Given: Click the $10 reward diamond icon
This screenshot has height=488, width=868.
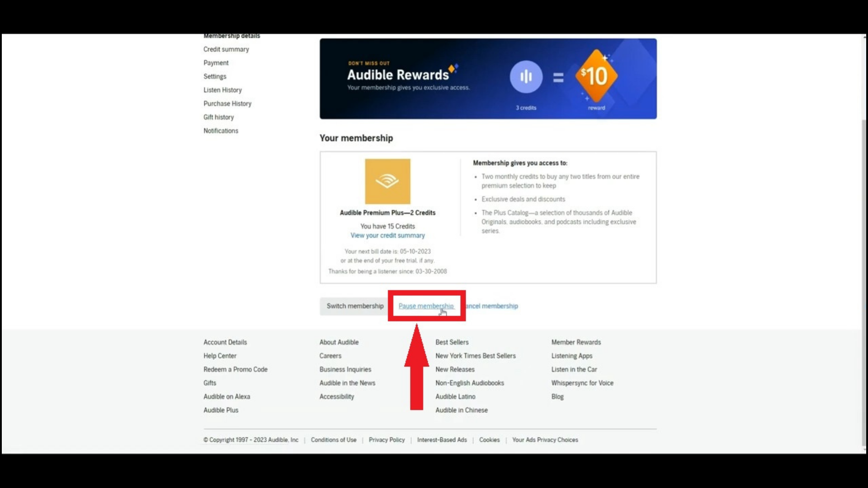Looking at the screenshot, I should (x=596, y=76).
